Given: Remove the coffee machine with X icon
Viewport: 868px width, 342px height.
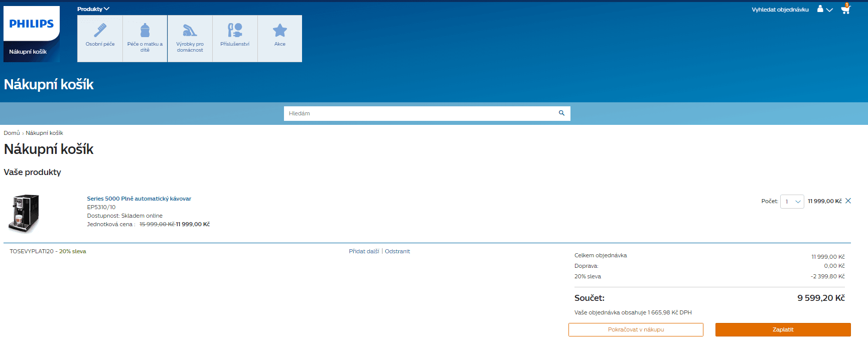Looking at the screenshot, I should pos(848,201).
